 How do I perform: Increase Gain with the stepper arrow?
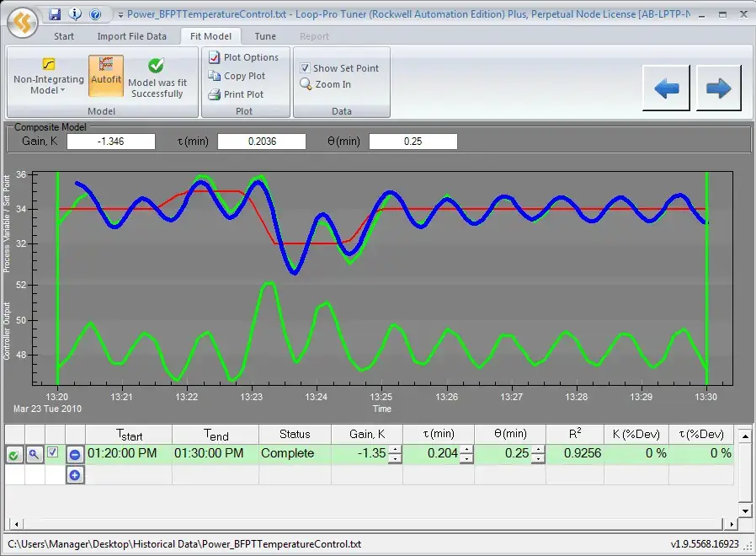click(394, 449)
